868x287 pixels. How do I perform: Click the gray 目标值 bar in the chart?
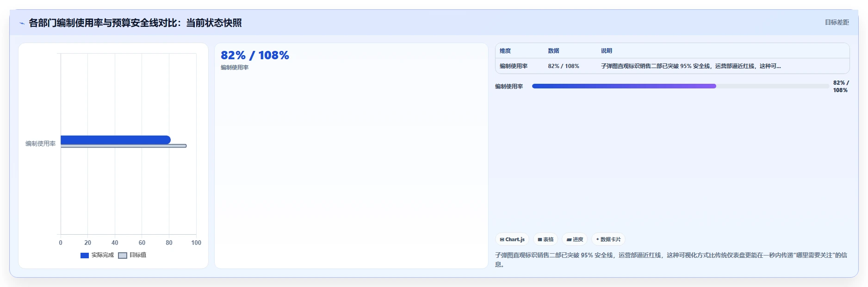pos(124,146)
